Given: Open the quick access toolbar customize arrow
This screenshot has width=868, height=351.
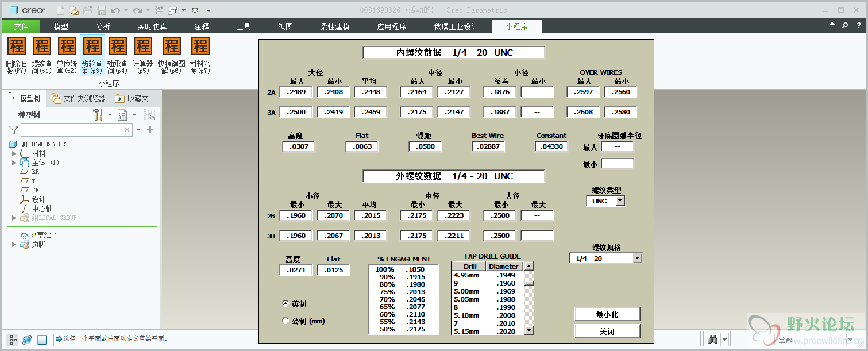Looking at the screenshot, I should [209, 10].
